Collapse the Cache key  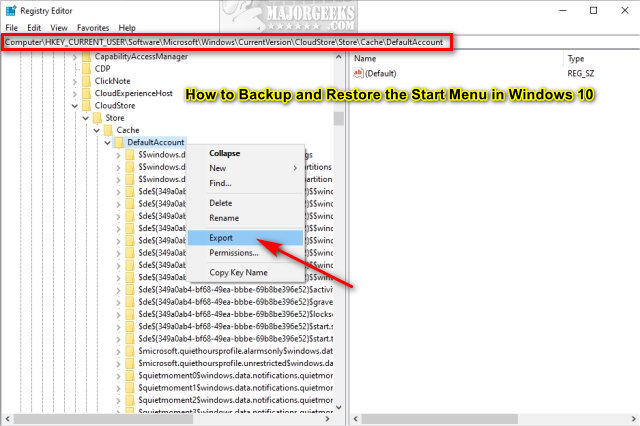click(97, 131)
